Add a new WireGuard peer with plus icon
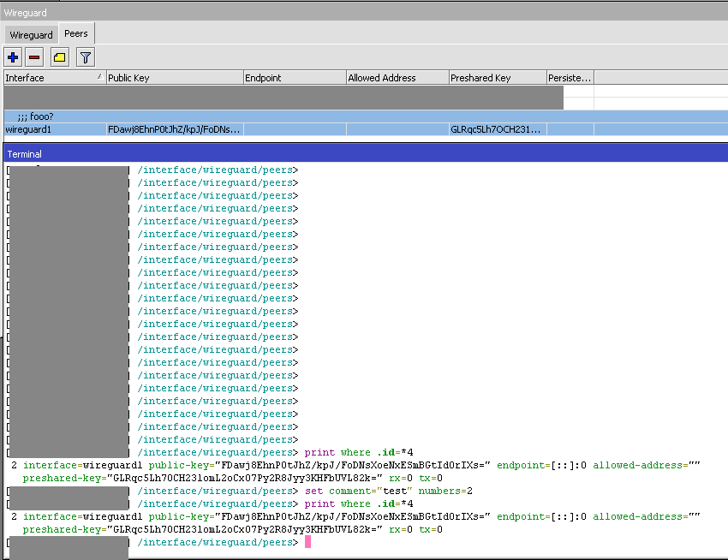 pyautogui.click(x=13, y=57)
